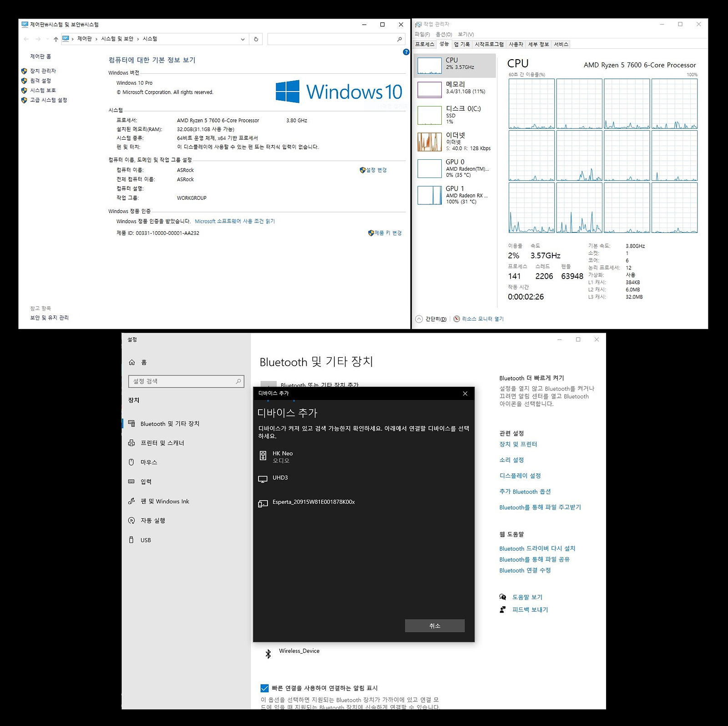Viewport: 728px width, 726px height.
Task: Click the 설정 검색 search box
Action: 186,381
